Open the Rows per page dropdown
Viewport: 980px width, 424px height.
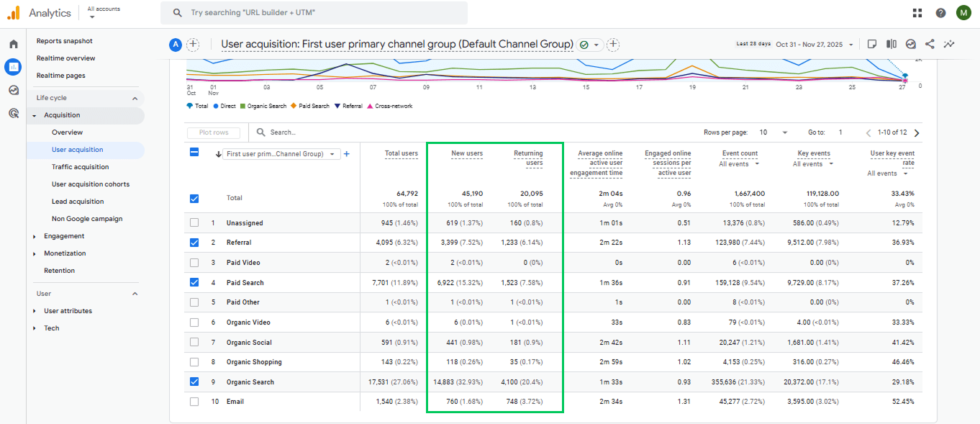click(773, 132)
